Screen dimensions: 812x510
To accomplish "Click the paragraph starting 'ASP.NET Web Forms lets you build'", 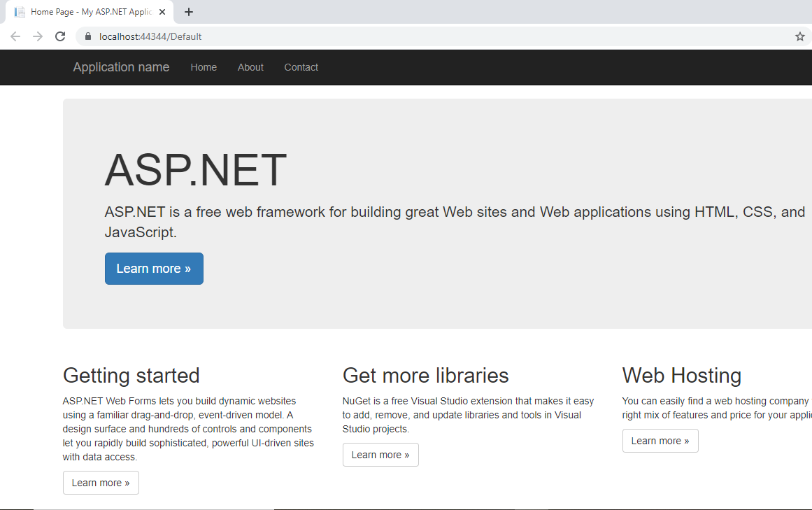I will click(x=189, y=429).
